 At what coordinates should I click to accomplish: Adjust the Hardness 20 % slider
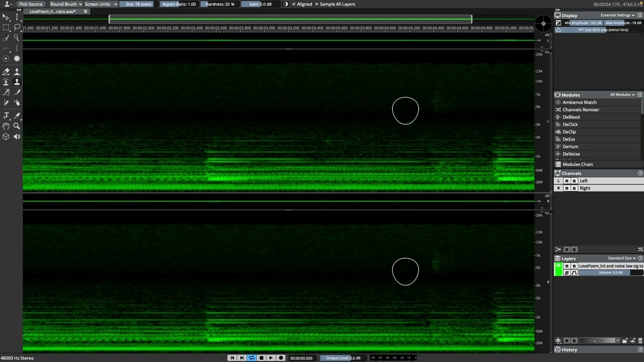click(x=220, y=4)
